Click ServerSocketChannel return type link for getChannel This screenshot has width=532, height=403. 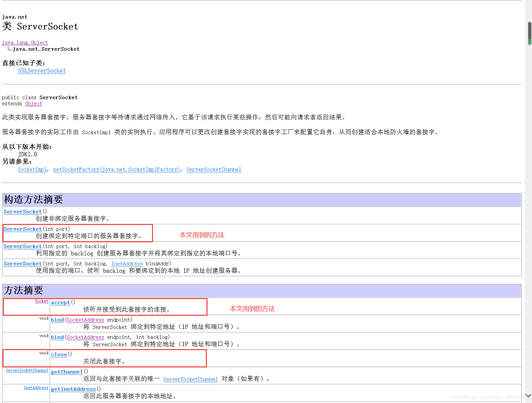27,370
